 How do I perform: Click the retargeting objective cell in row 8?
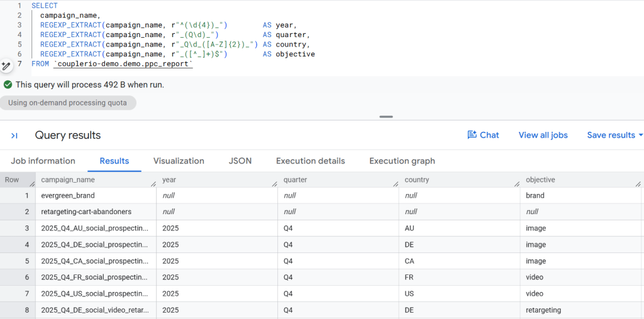(580, 310)
